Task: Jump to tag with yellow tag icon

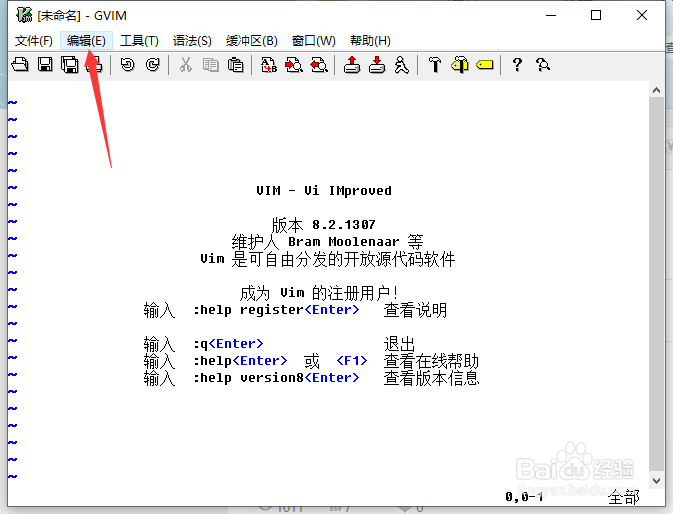Action: point(485,65)
